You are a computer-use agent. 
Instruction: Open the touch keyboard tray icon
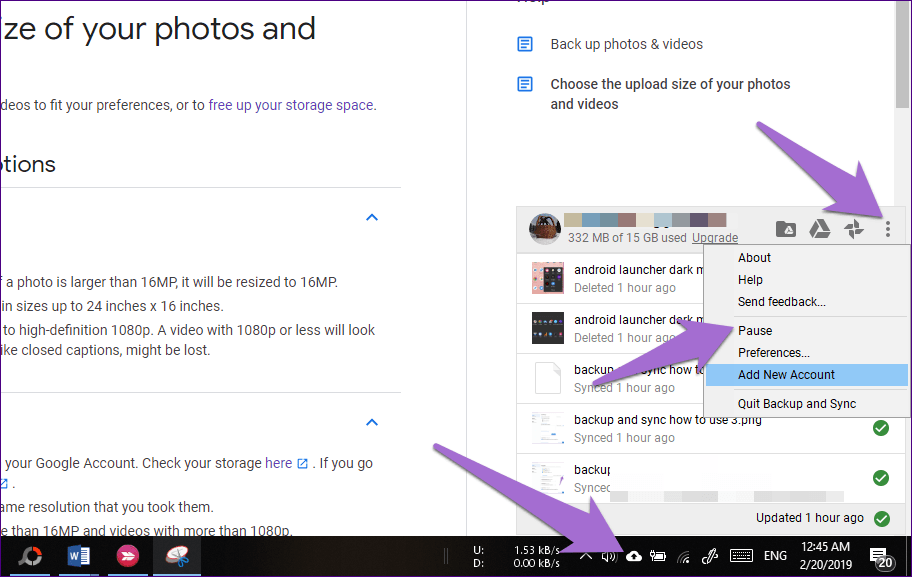point(741,557)
